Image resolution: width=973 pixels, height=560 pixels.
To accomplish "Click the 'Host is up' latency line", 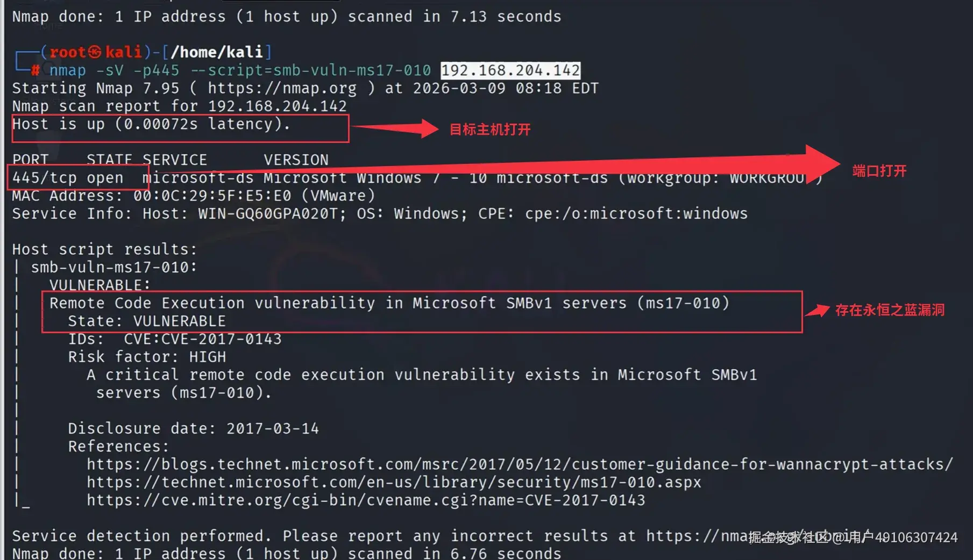I will pyautogui.click(x=151, y=124).
